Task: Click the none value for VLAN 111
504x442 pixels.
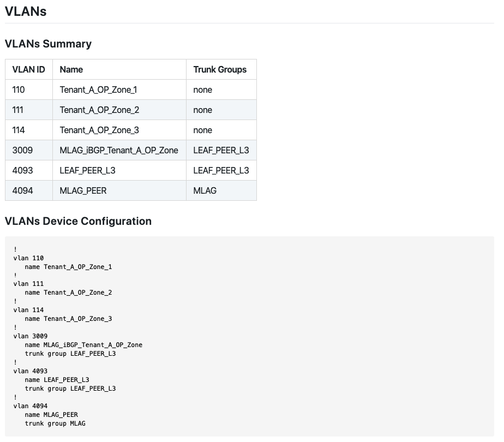Action: [202, 110]
